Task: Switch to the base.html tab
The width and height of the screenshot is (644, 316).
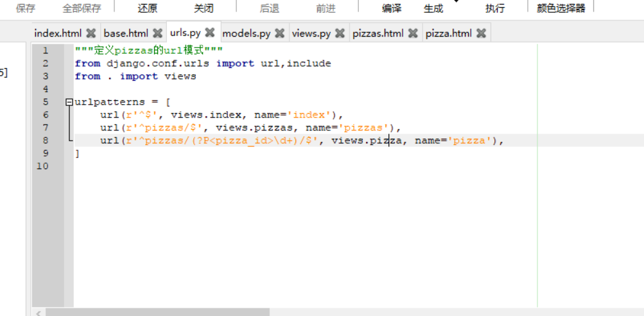Action: coord(126,33)
